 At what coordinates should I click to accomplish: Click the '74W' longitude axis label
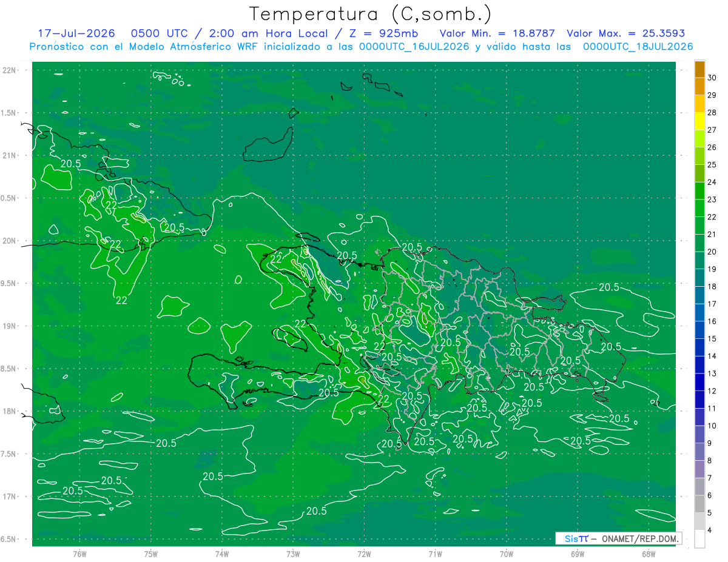(x=221, y=554)
